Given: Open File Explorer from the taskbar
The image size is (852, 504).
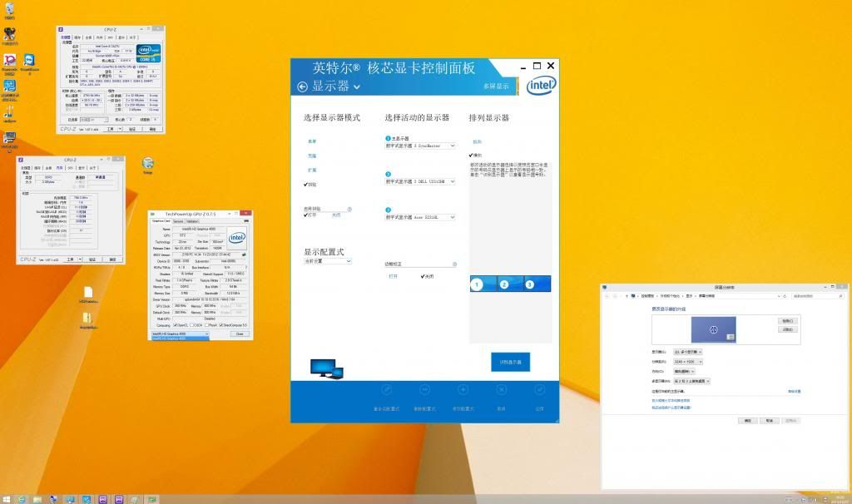Looking at the screenshot, I should click(37, 499).
